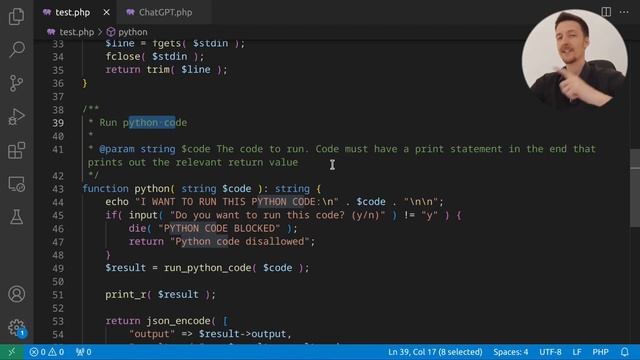Open the Testing flask icon

click(x=16, y=217)
